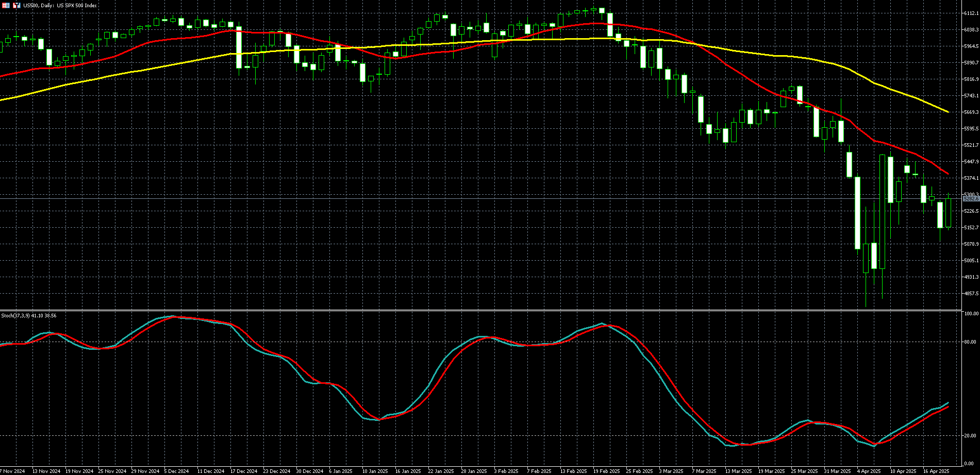Click the 100.00 stochastic scale label

pos(971,314)
